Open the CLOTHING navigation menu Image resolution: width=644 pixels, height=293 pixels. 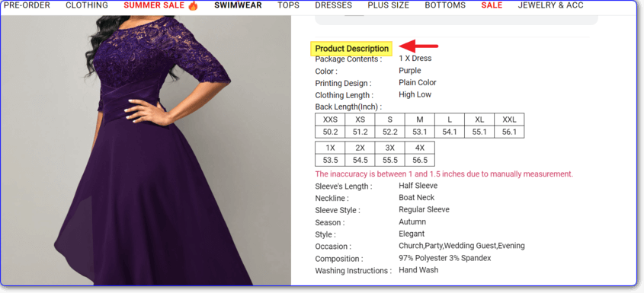click(87, 6)
